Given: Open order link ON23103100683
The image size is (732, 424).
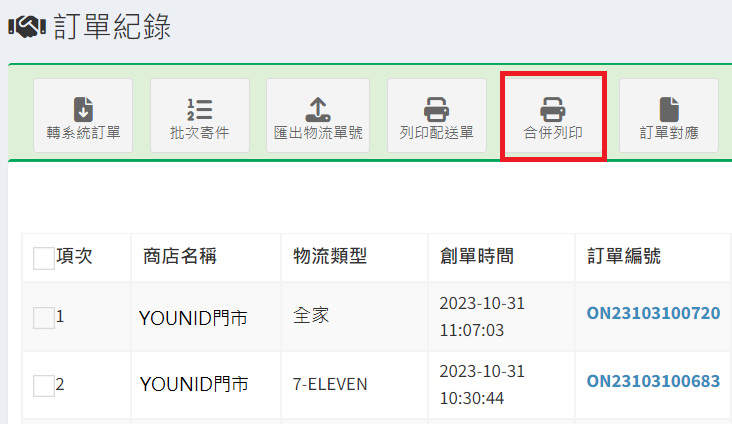Looking at the screenshot, I should 653,381.
